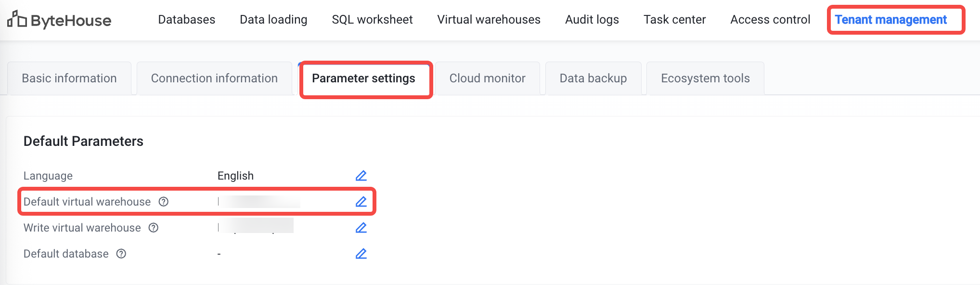Open the Cloud monitor tab
This screenshot has width=980, height=285.
click(487, 78)
